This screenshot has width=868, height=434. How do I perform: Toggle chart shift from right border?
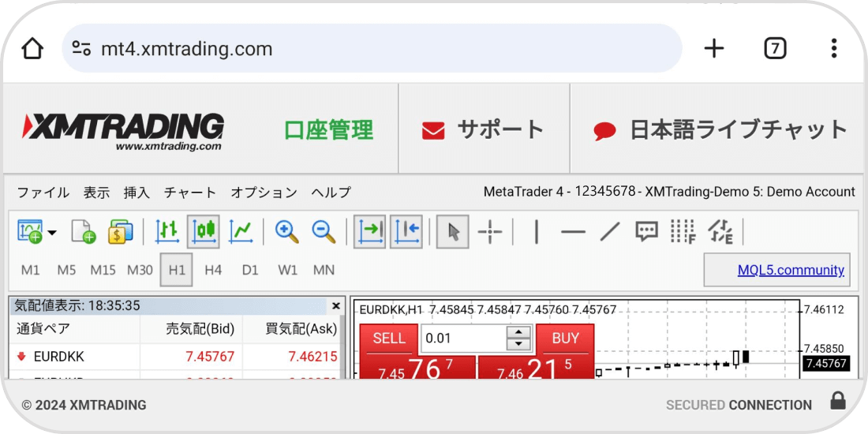click(406, 231)
